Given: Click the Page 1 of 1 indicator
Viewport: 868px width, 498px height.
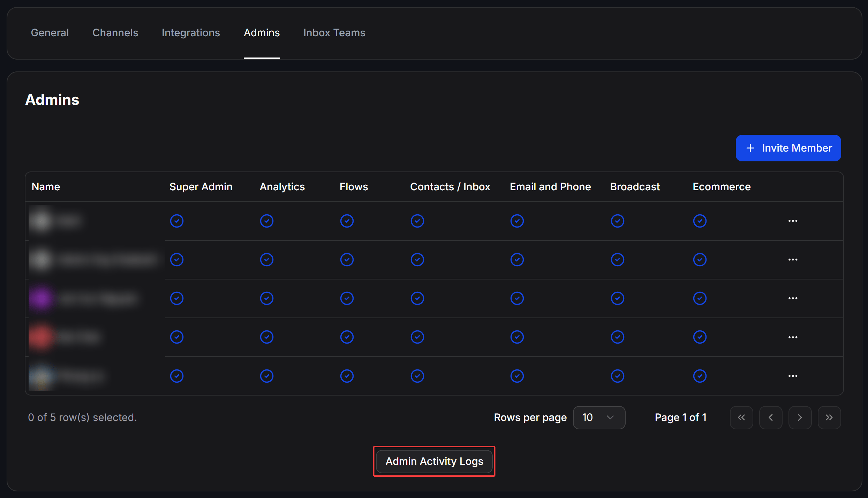Looking at the screenshot, I should [680, 417].
